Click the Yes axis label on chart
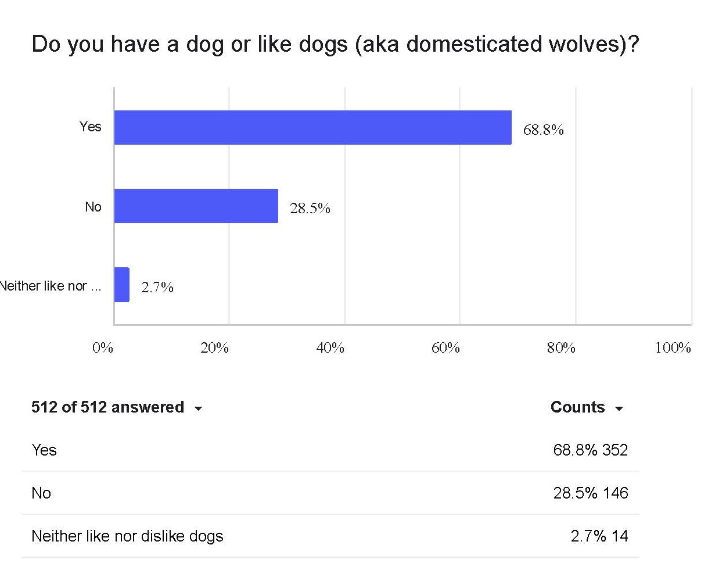The height and width of the screenshot is (588, 726). (x=90, y=127)
